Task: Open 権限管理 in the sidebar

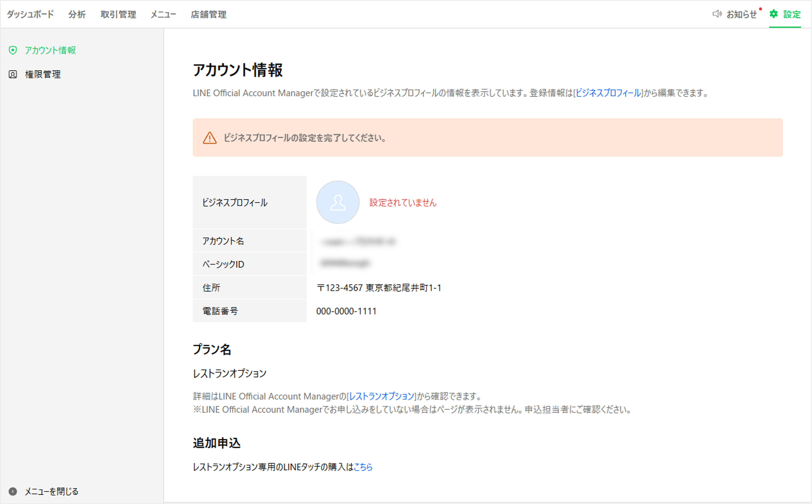Action: click(x=43, y=74)
